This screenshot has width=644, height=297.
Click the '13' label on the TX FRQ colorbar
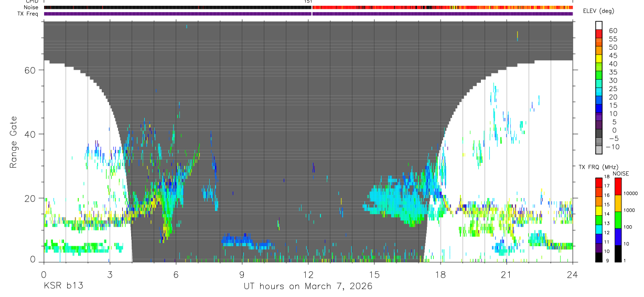click(x=608, y=224)
